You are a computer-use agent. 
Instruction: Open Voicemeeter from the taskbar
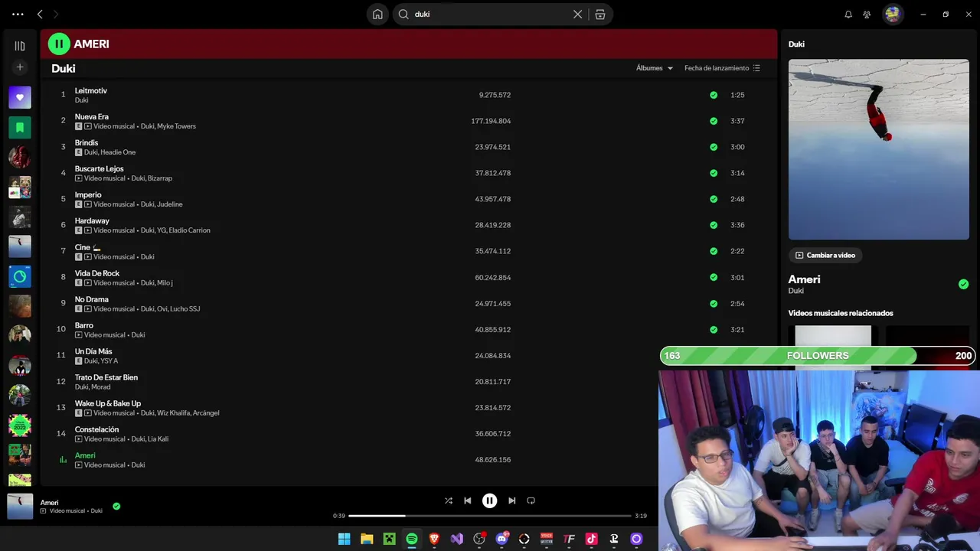(x=547, y=539)
